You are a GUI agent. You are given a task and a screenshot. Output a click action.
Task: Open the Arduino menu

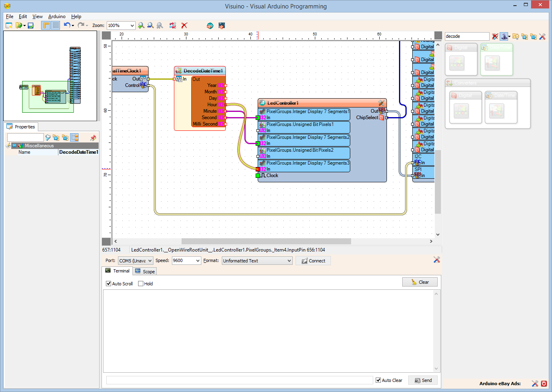(56, 17)
